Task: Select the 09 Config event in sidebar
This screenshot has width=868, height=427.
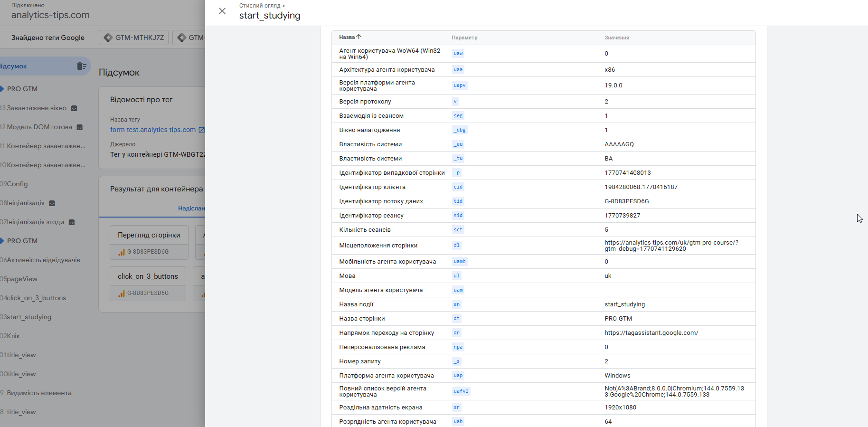Action: click(x=17, y=184)
